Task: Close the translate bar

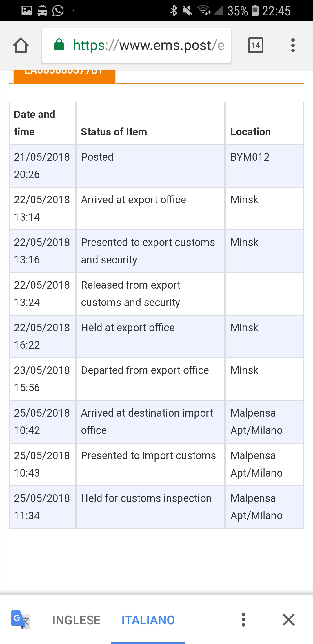Action: (288, 620)
